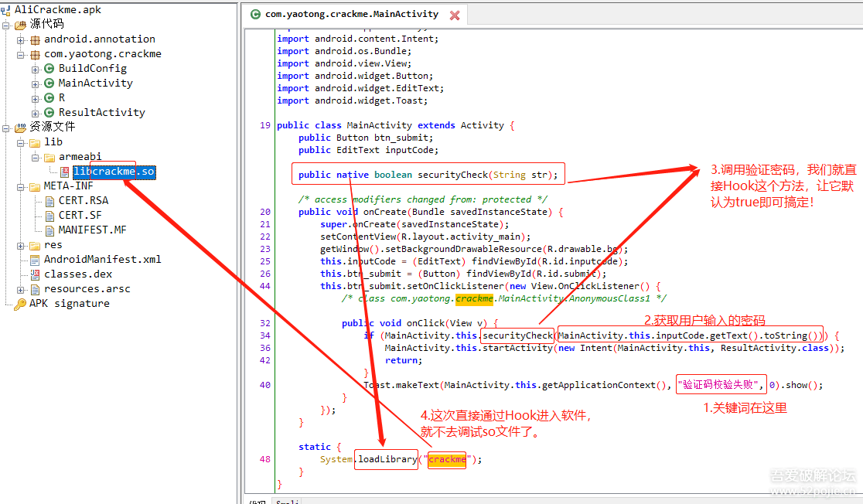Click the resources.arsc file icon
Viewport: 863px width, 504px height.
click(36, 289)
